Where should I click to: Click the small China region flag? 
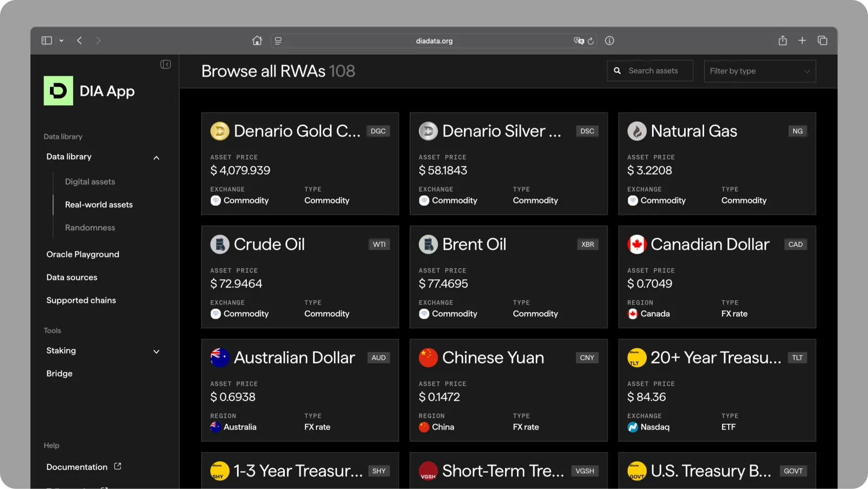pos(424,427)
